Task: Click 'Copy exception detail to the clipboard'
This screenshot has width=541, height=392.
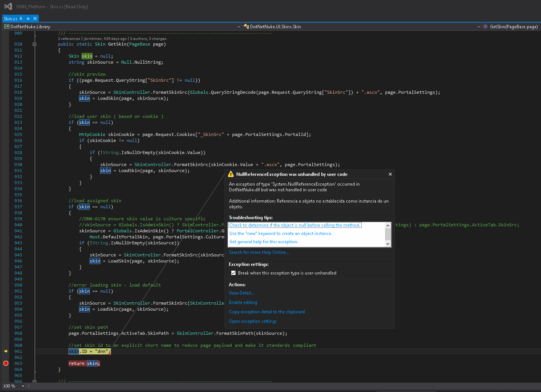Action: pos(267,312)
